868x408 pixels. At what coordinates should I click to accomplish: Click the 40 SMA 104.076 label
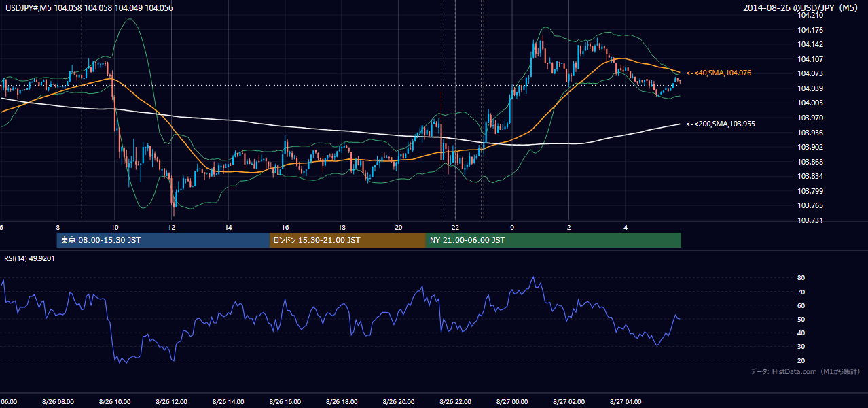click(x=719, y=73)
